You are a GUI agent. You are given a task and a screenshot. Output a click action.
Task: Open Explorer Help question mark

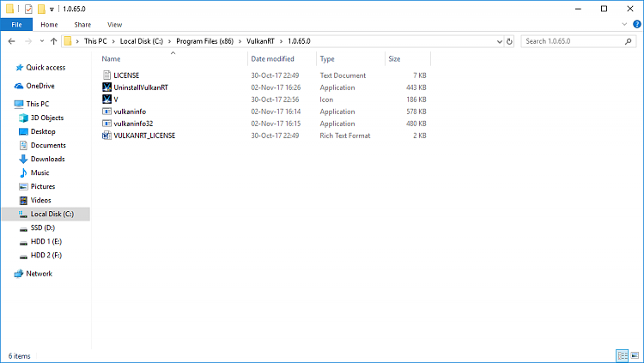637,24
